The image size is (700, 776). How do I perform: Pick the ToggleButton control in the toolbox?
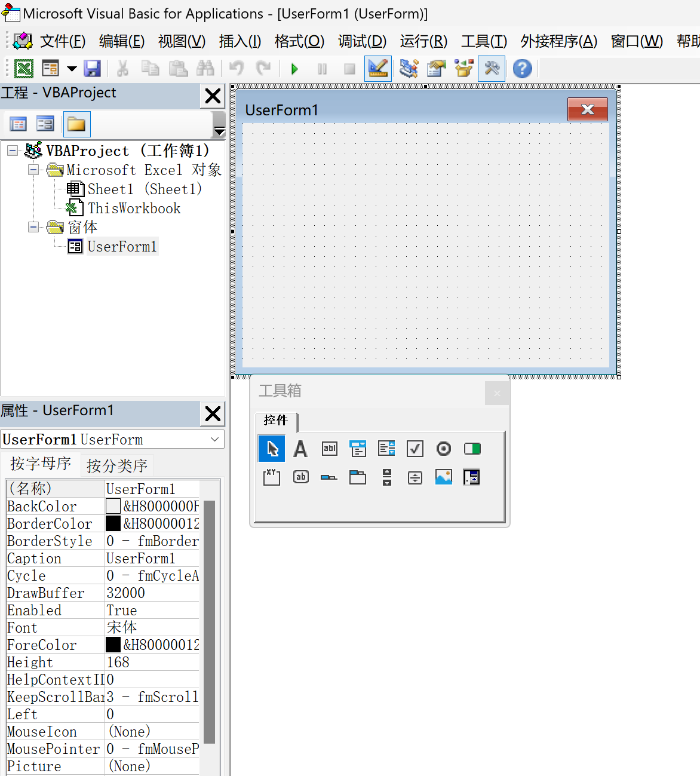pos(472,449)
